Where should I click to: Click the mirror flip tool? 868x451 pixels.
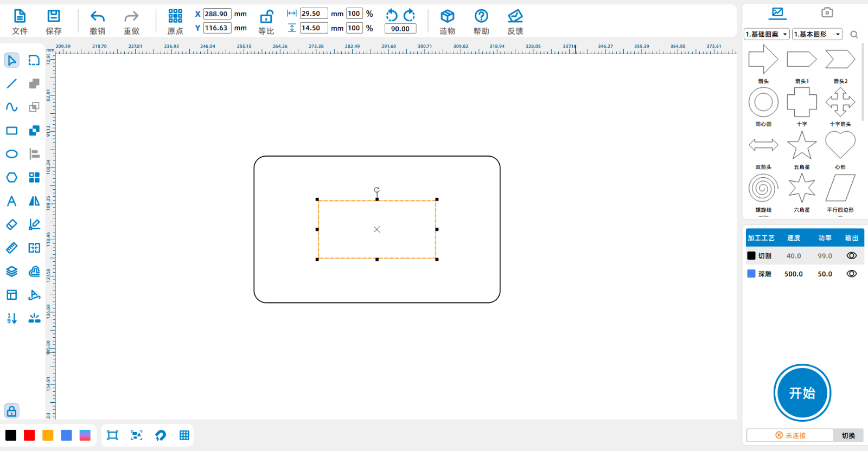(34, 201)
